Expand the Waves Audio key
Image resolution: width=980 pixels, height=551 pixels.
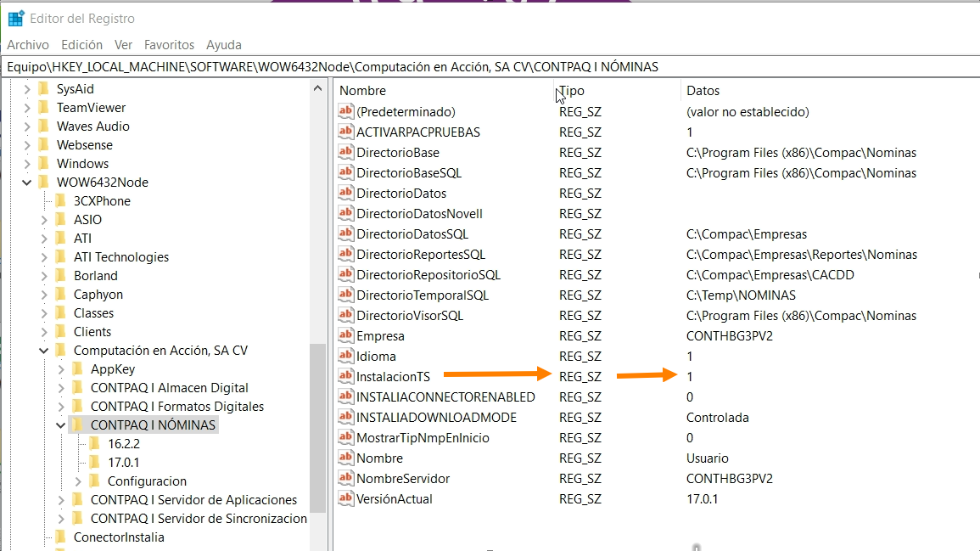[x=27, y=127]
